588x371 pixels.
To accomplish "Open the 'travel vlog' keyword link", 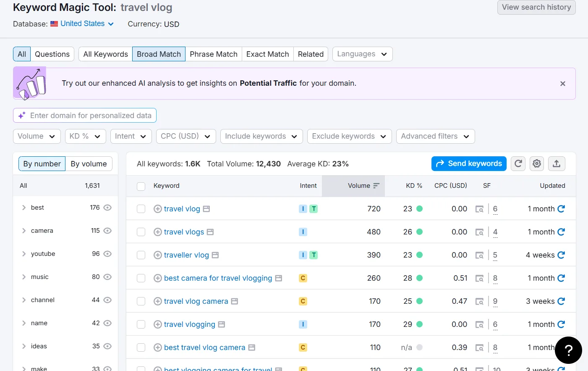I will (182, 209).
